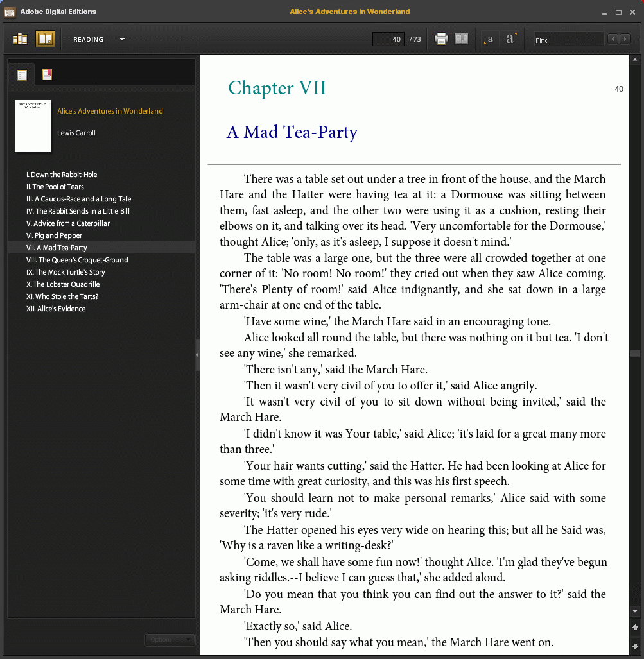Click the 'A Mad Tea-Party' heading

pyautogui.click(x=292, y=132)
